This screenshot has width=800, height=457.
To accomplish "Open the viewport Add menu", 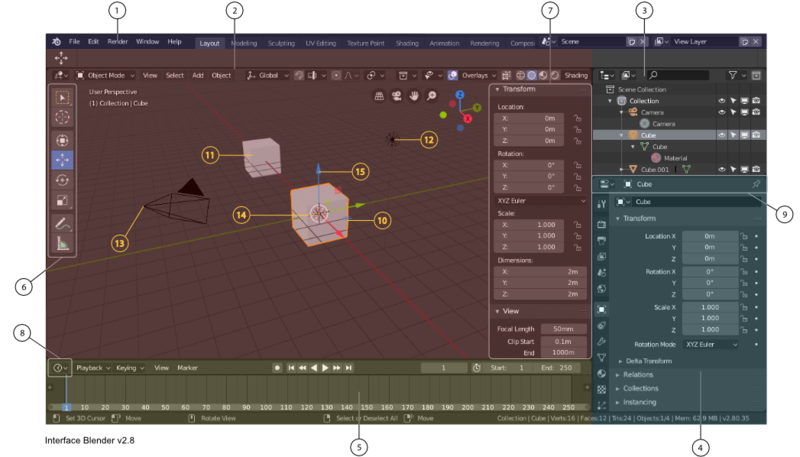I will click(198, 75).
